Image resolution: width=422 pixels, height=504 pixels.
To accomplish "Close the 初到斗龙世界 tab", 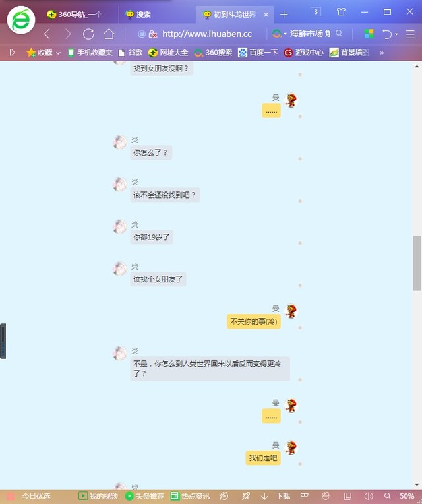I will coord(266,15).
